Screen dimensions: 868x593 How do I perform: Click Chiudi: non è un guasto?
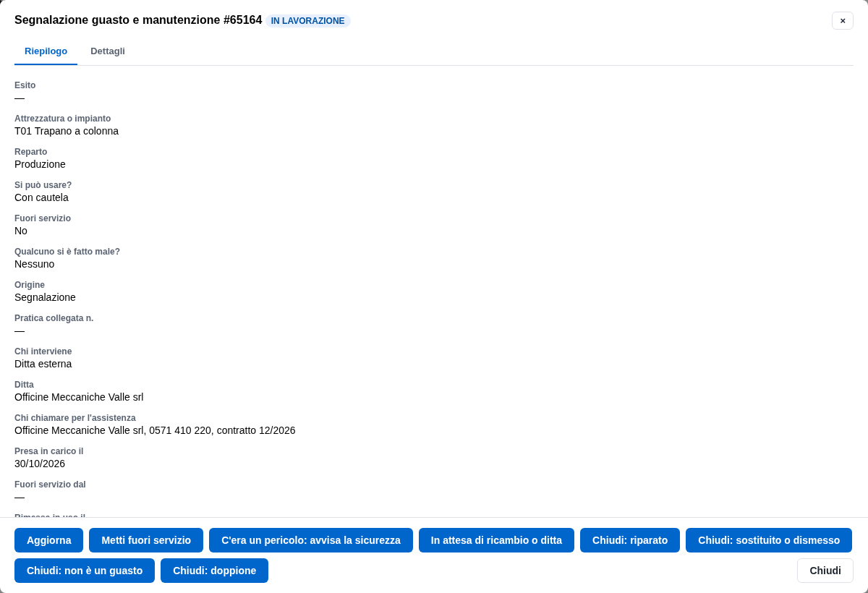[x=85, y=571]
